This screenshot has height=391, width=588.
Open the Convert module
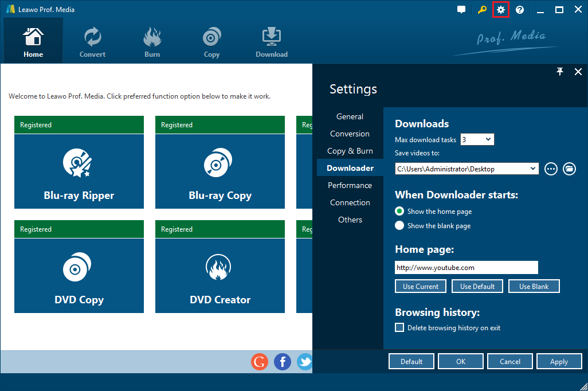click(92, 40)
